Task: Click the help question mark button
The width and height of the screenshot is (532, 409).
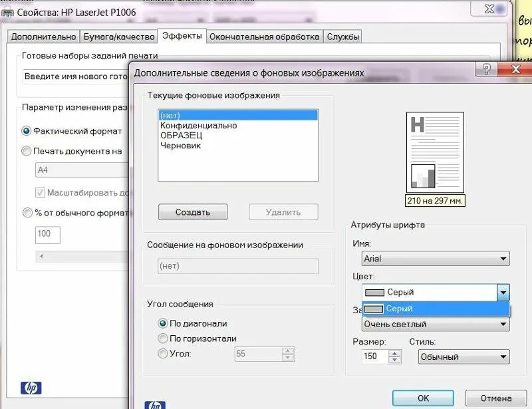Action: click(486, 69)
